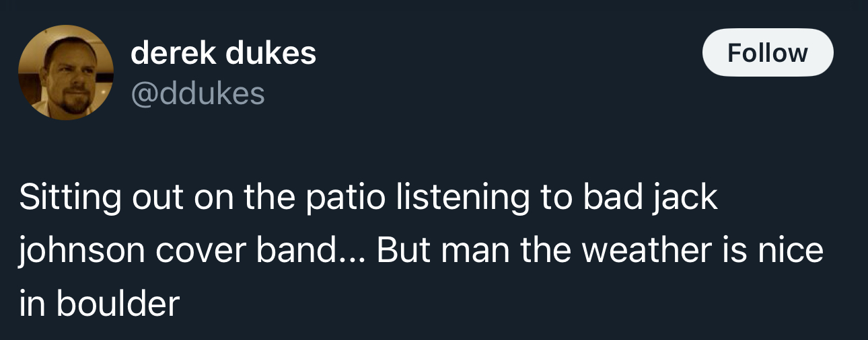Click the word "Sitting" in the tweet

pos(71,198)
